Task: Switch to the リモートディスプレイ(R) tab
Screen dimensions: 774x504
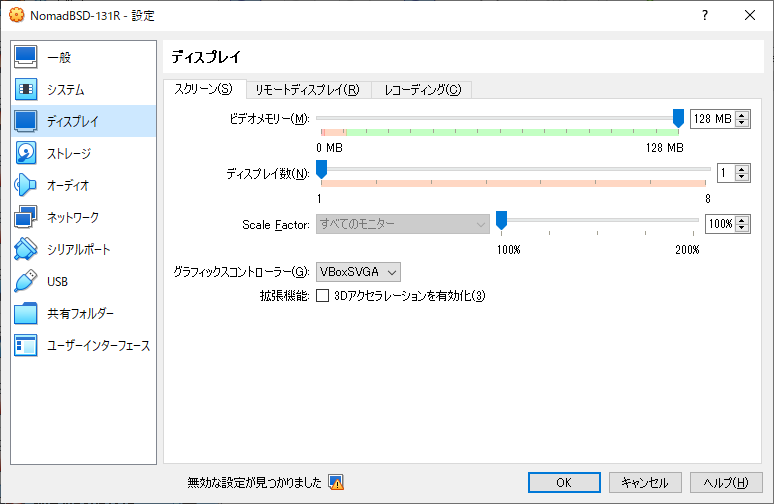Action: [308, 90]
